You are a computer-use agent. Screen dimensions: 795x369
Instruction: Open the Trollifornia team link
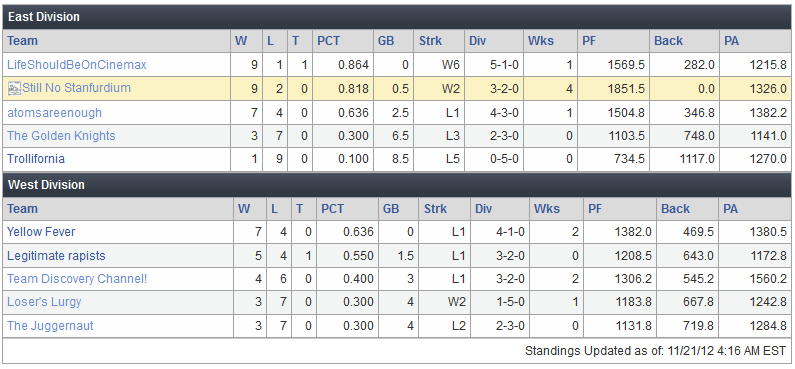pos(36,159)
